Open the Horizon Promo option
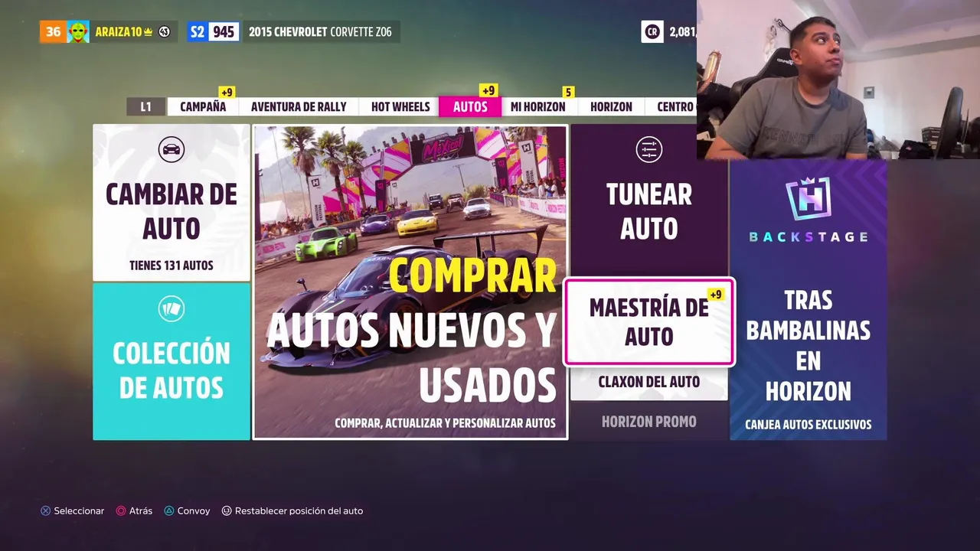Image resolution: width=980 pixels, height=551 pixels. (x=648, y=422)
